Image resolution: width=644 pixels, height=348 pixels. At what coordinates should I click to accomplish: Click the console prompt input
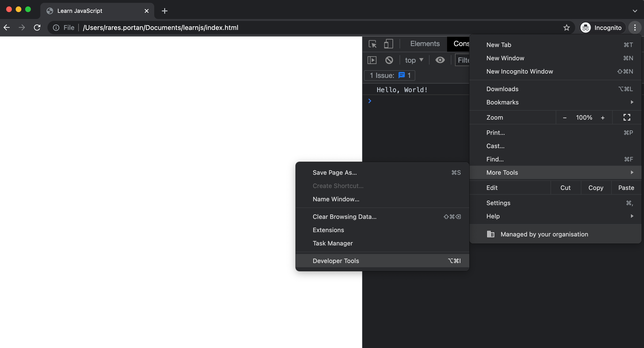400,101
